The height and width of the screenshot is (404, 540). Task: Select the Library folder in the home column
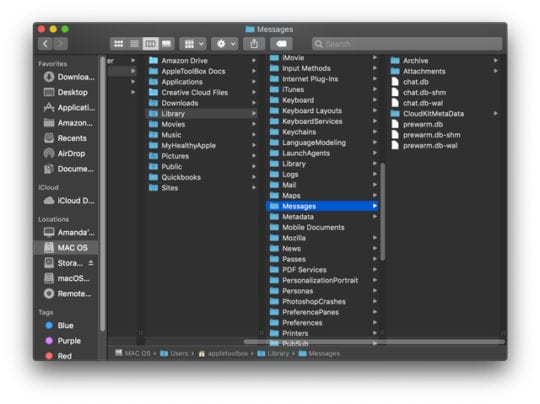click(x=202, y=114)
